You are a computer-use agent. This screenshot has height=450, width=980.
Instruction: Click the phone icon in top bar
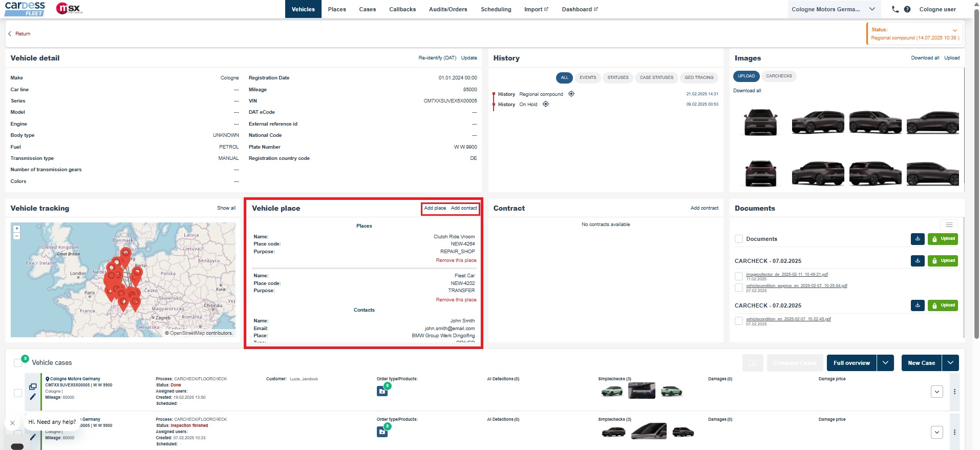click(895, 9)
